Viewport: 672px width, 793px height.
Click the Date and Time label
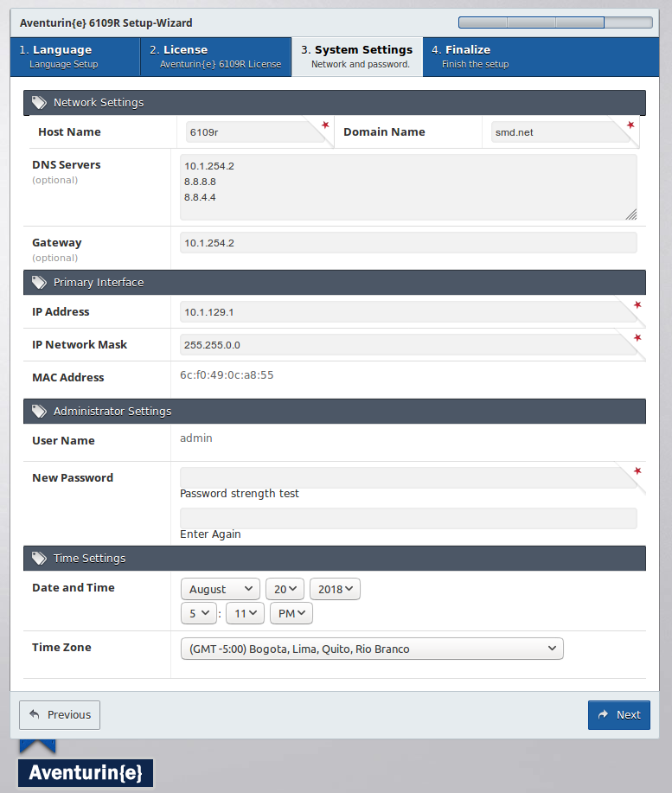(74, 588)
